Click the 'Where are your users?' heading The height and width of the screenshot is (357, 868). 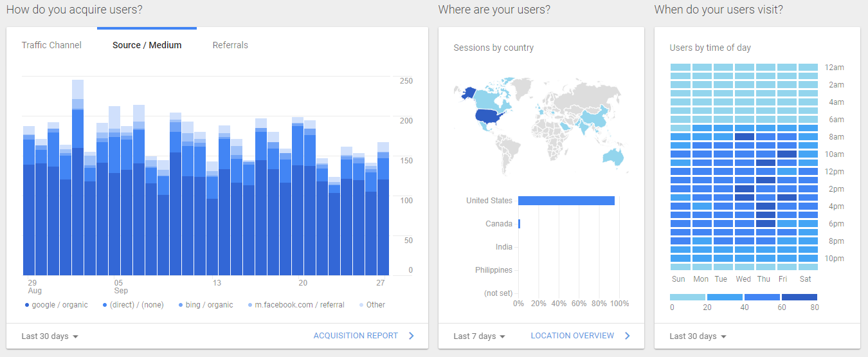coord(494,10)
